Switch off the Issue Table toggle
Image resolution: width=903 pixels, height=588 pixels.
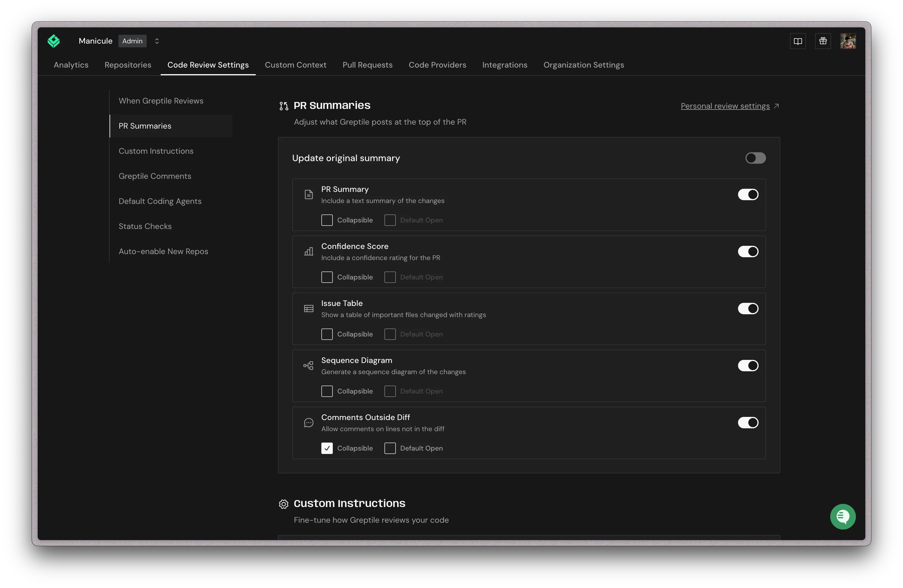coord(748,309)
